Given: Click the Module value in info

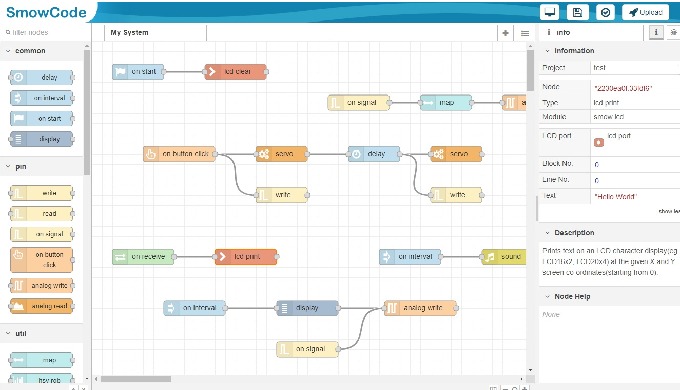Looking at the screenshot, I should click(x=609, y=117).
